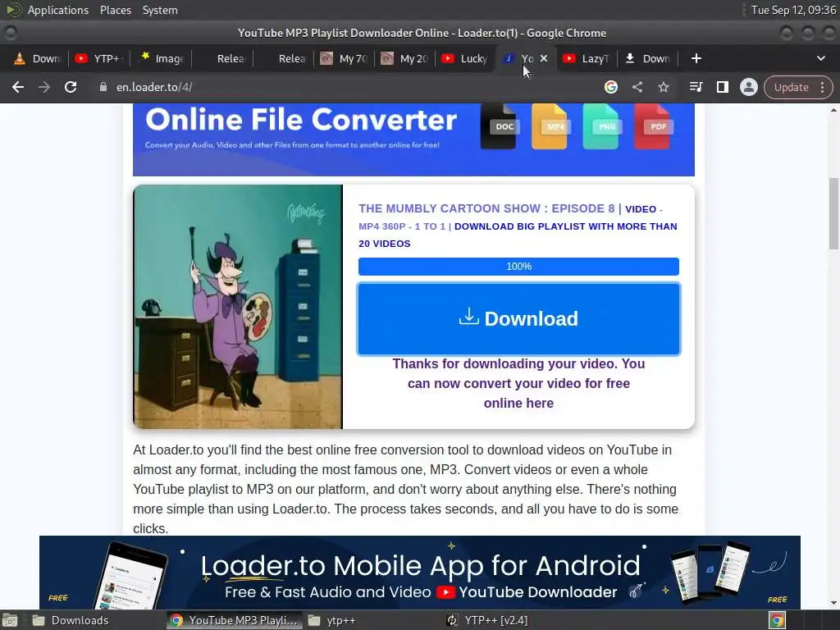Viewport: 840px width, 630px height.
Task: Click the Loader.to Mobile App Android banner
Action: point(420,572)
